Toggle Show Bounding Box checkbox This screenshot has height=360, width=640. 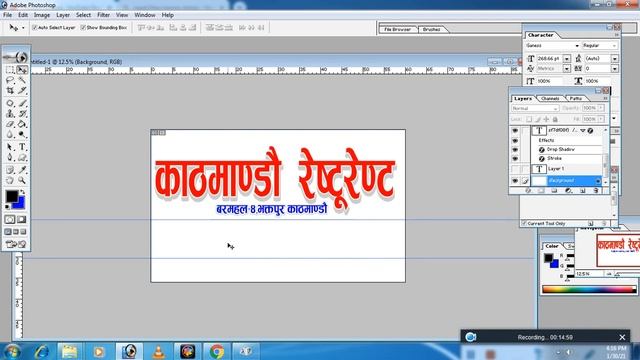[83, 27]
